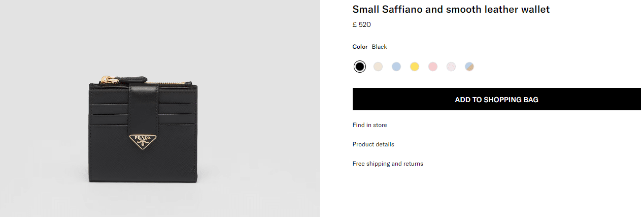Click the selected color name Black
This screenshot has width=644, height=217.
pos(379,47)
